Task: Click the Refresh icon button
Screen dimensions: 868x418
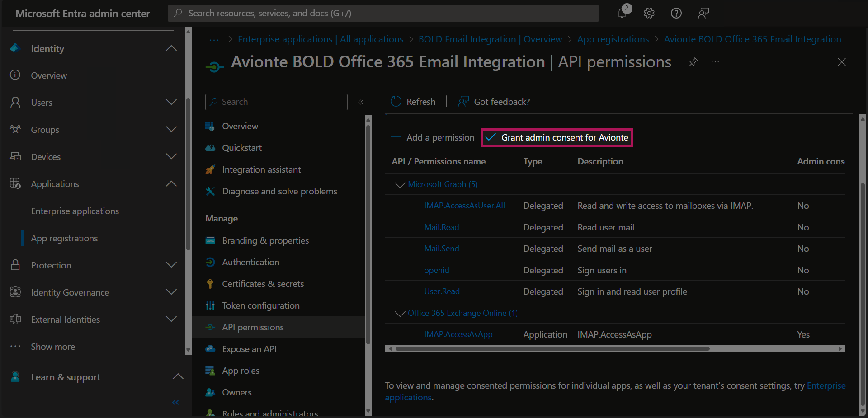Action: point(396,102)
